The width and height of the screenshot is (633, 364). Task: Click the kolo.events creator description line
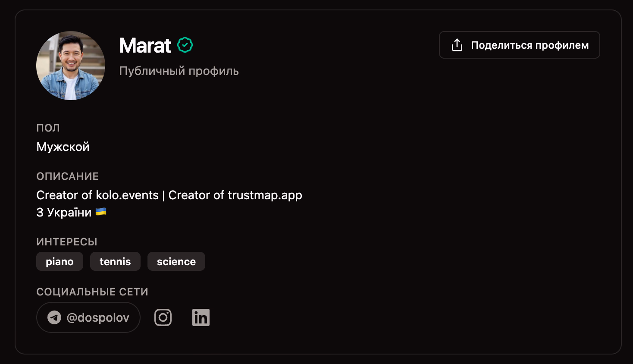point(169,195)
